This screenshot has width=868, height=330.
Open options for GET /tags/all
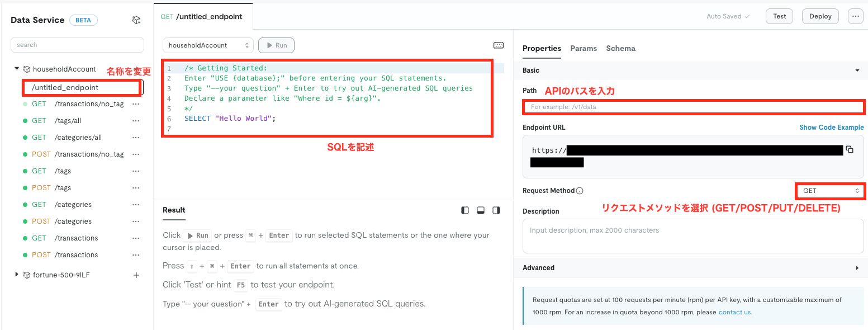tap(136, 121)
